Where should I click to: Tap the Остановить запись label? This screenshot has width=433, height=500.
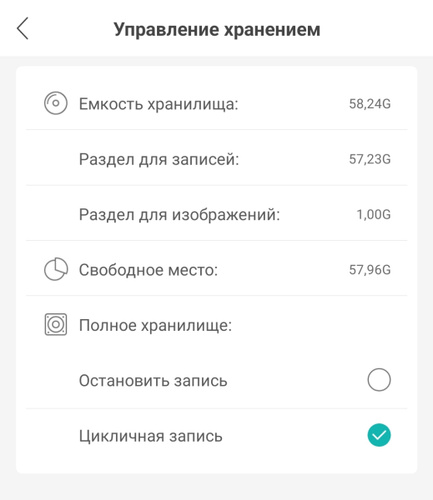[x=153, y=381]
